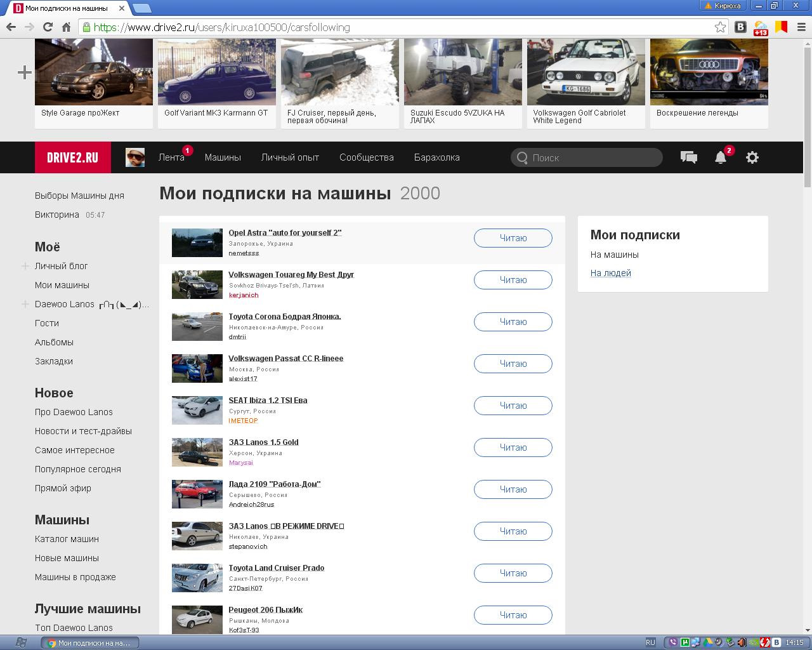Reload the page with refresh icon
The image size is (812, 650).
48,27
